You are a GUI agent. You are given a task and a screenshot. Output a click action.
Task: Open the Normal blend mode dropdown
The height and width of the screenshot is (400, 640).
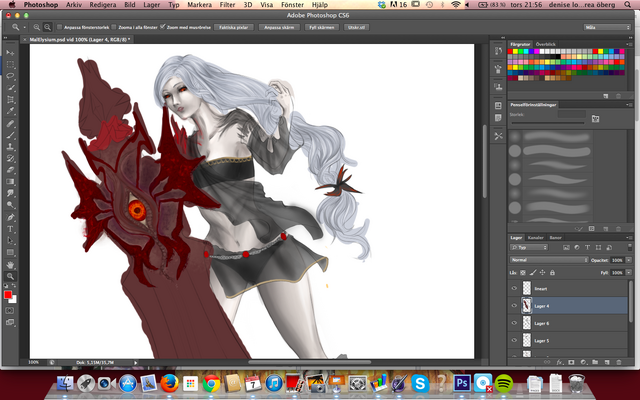click(x=549, y=260)
